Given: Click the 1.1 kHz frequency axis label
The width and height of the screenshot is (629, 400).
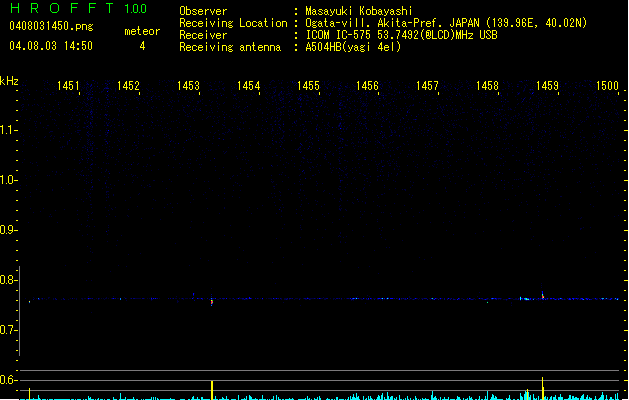Looking at the screenshot, I should coord(8,130).
